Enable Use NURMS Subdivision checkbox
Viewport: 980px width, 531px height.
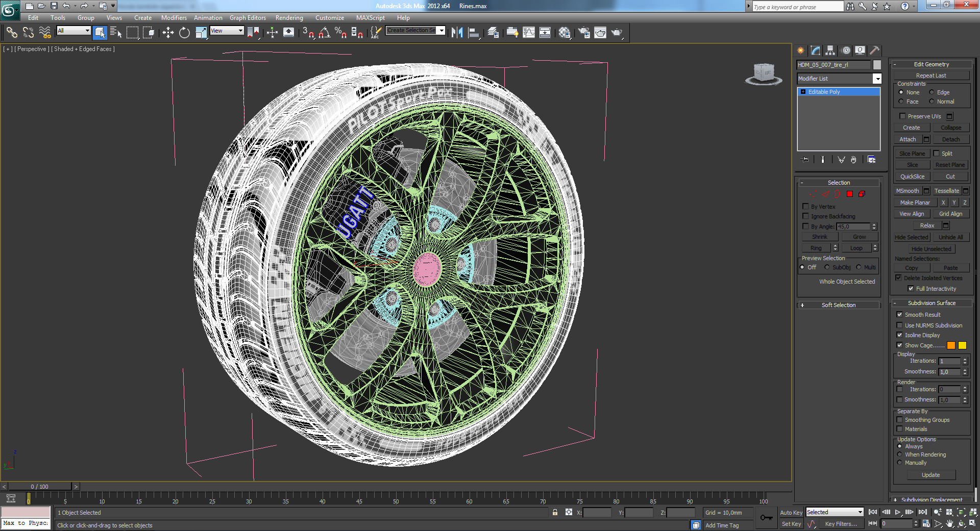[899, 325]
